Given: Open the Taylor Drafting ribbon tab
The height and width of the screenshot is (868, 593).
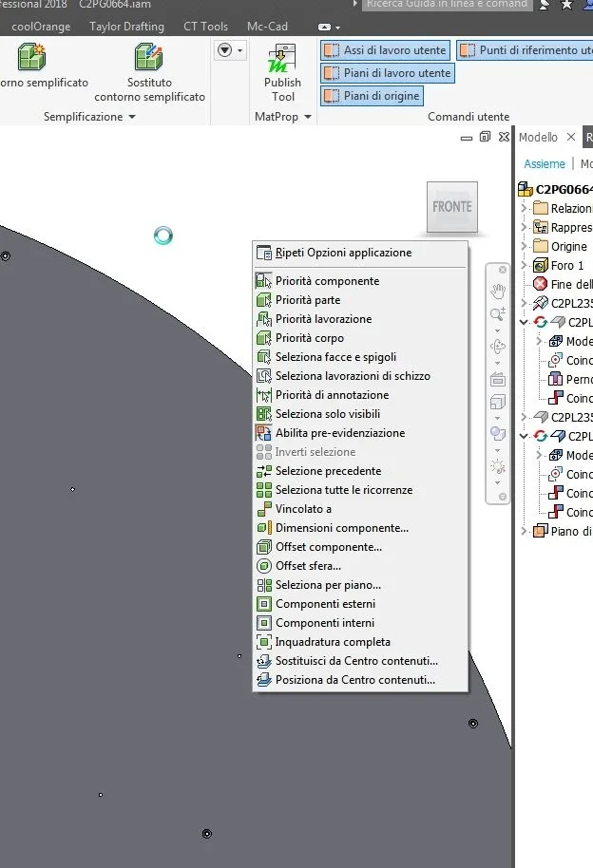Looking at the screenshot, I should (x=127, y=27).
